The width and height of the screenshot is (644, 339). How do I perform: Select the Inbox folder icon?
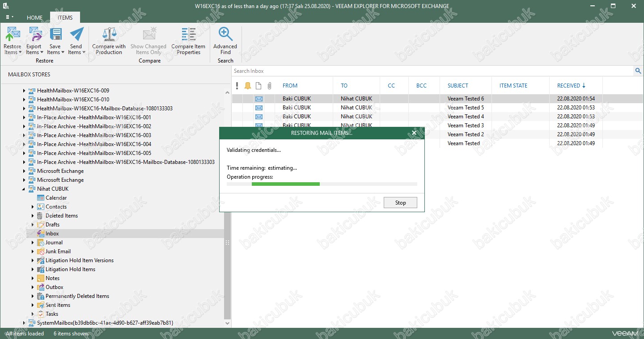(41, 234)
